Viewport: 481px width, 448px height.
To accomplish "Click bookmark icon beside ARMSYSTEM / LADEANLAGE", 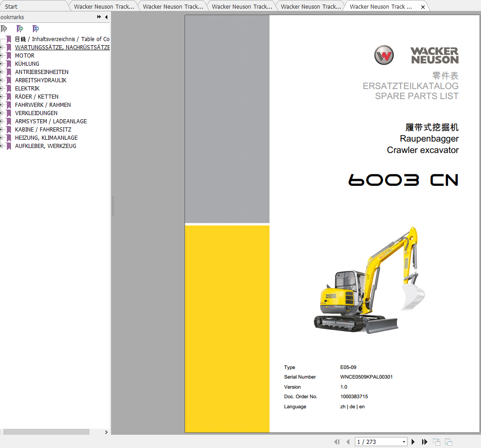I will [x=9, y=121].
